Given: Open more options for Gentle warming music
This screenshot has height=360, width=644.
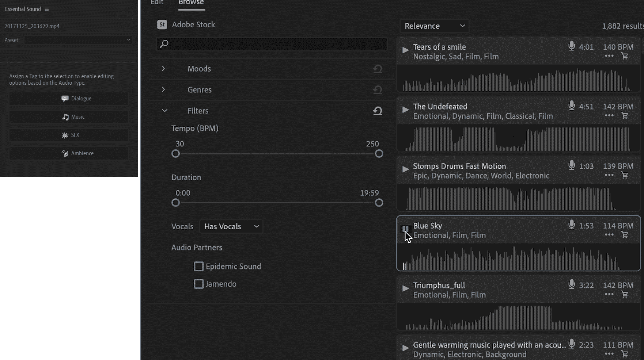Looking at the screenshot, I should 609,354.
